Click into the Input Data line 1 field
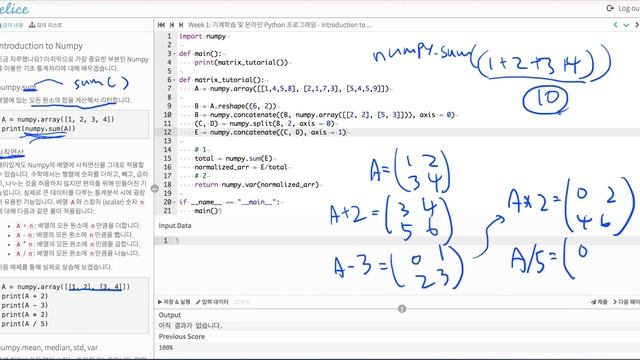 [408, 240]
